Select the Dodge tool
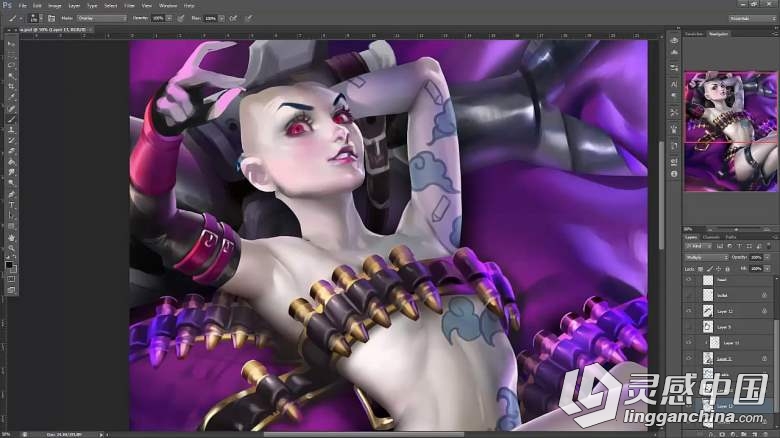The height and width of the screenshot is (438, 780). (11, 183)
